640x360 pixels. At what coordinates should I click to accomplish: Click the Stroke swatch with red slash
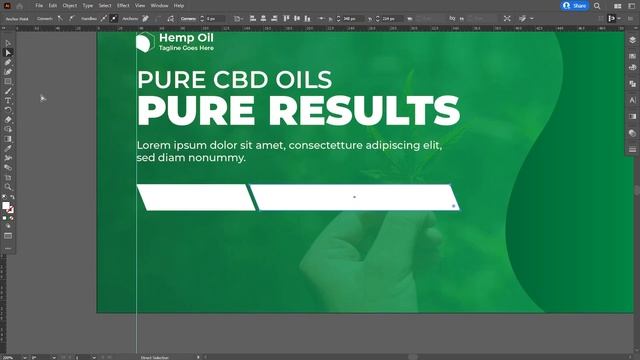point(10,210)
